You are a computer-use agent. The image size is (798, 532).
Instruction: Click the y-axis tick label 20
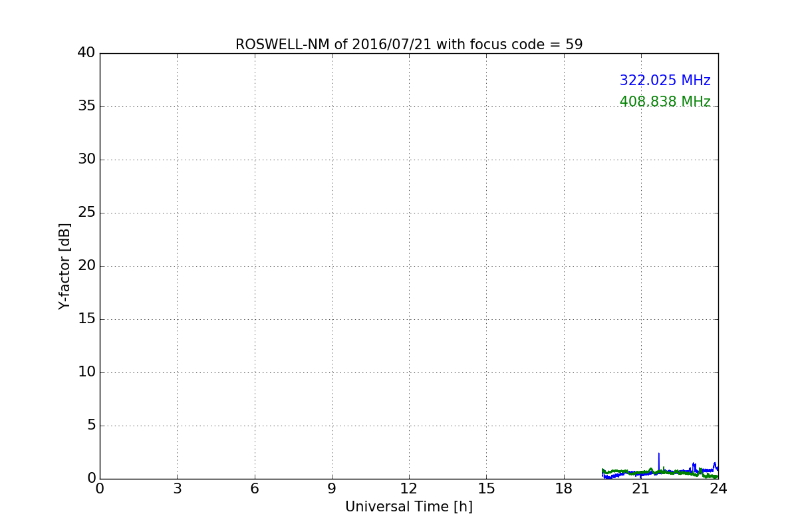pyautogui.click(x=86, y=265)
